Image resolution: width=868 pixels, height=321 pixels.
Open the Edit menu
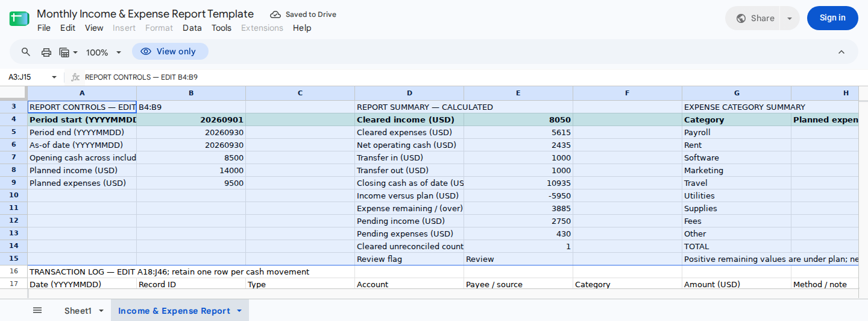coord(68,28)
